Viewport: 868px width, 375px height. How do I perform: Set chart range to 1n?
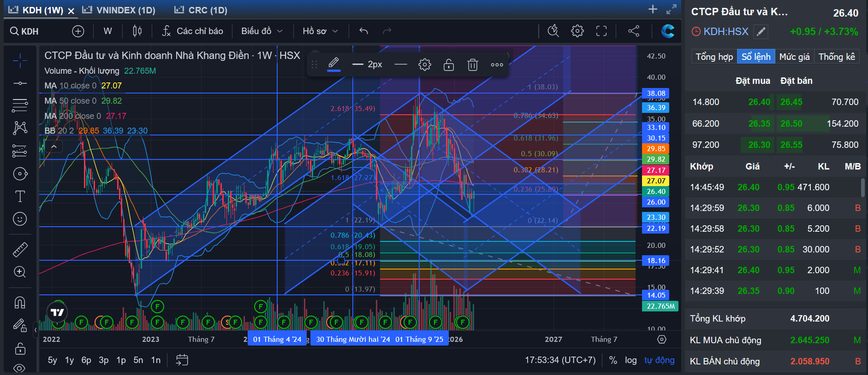156,360
